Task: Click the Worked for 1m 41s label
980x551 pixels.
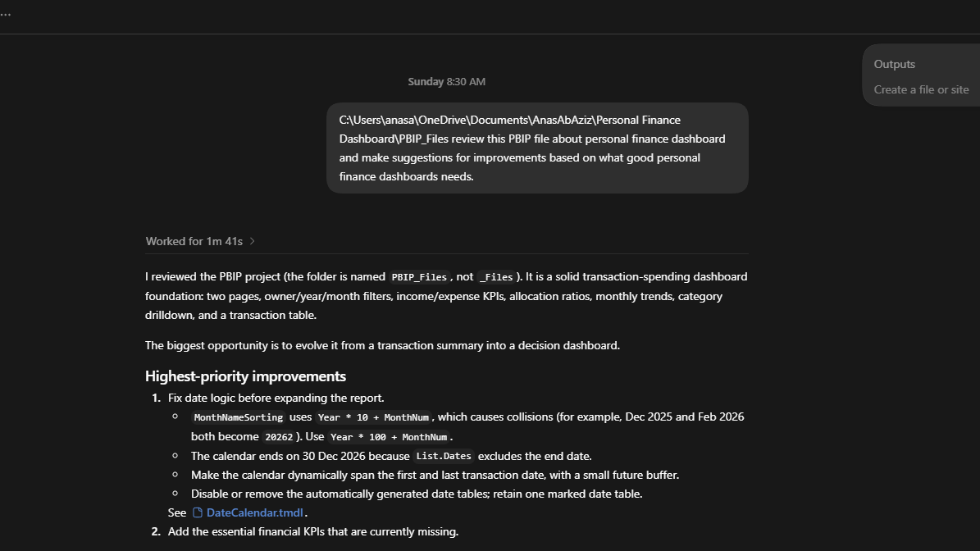Action: click(x=194, y=241)
